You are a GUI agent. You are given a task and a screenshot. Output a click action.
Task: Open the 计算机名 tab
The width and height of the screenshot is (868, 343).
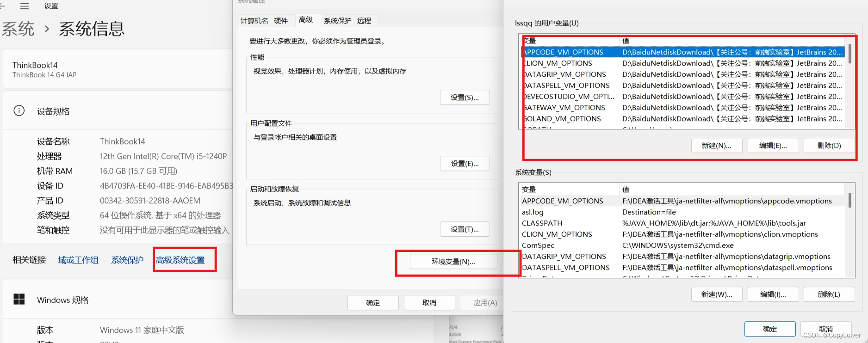click(254, 21)
